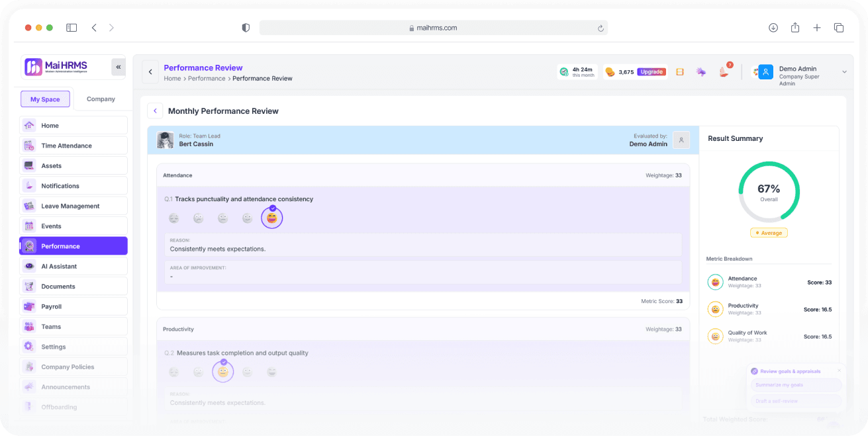Screen dimensions: 868x436
Task: Collapse the sidebar with double-chevron icon
Action: tap(119, 67)
